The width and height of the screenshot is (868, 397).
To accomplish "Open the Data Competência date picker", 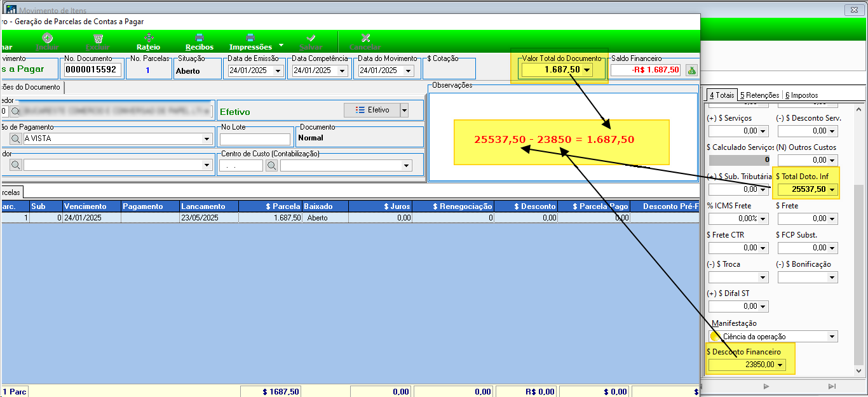I will tap(342, 71).
